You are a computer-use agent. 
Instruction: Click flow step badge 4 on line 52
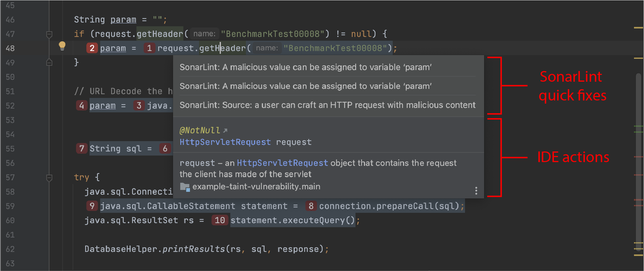click(x=82, y=105)
